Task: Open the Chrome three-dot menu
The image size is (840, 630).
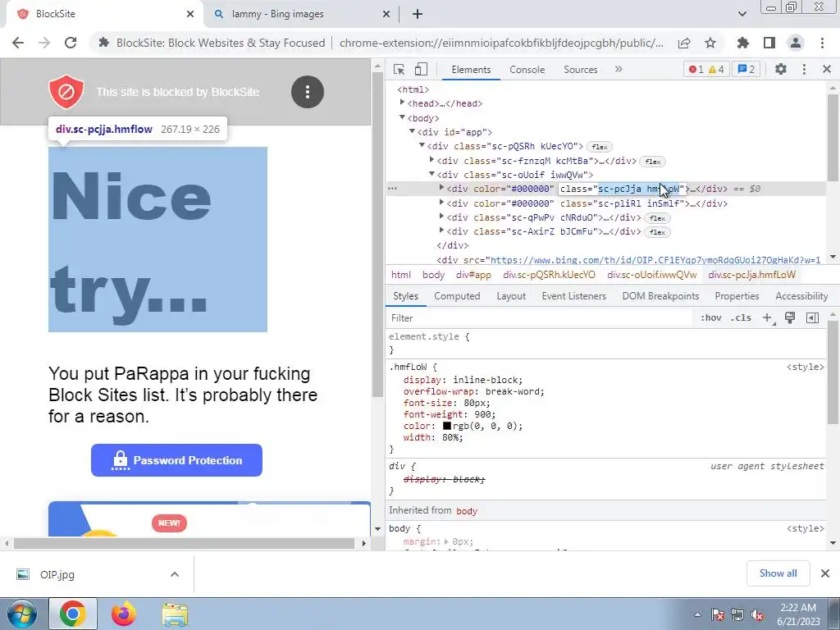Action: click(822, 43)
